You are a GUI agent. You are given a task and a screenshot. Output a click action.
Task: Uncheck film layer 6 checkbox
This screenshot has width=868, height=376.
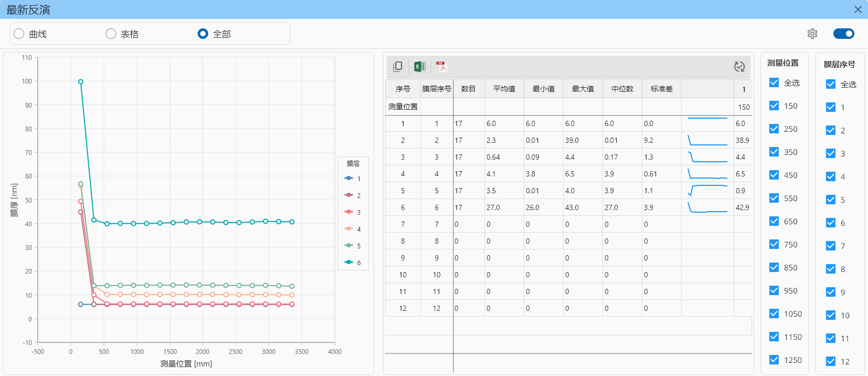pyautogui.click(x=831, y=223)
